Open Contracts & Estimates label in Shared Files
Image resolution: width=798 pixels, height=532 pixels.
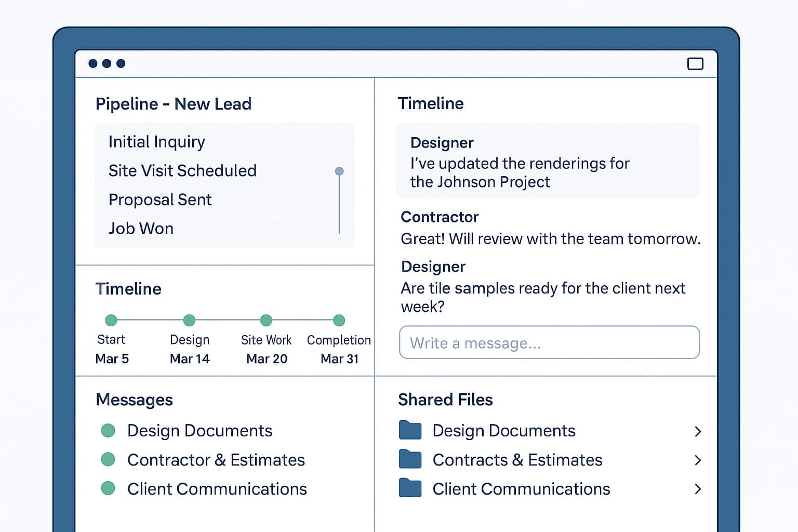click(x=517, y=460)
